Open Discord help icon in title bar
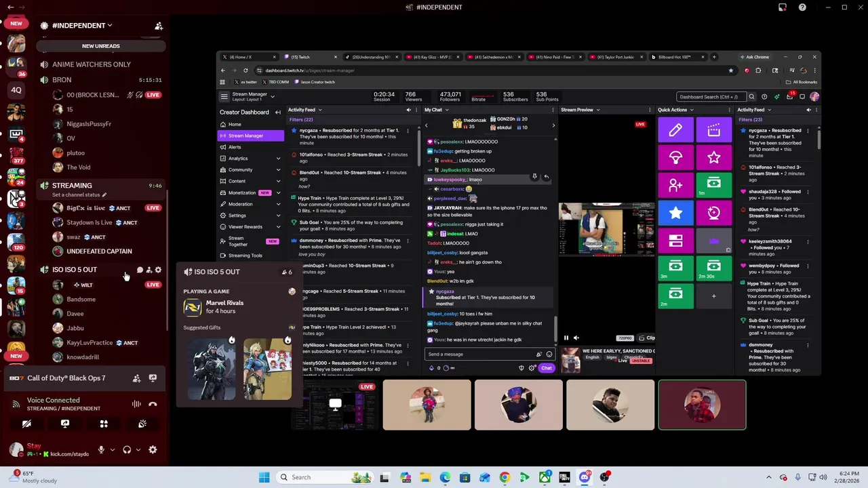Viewport: 868px width, 488px height. coord(802,7)
